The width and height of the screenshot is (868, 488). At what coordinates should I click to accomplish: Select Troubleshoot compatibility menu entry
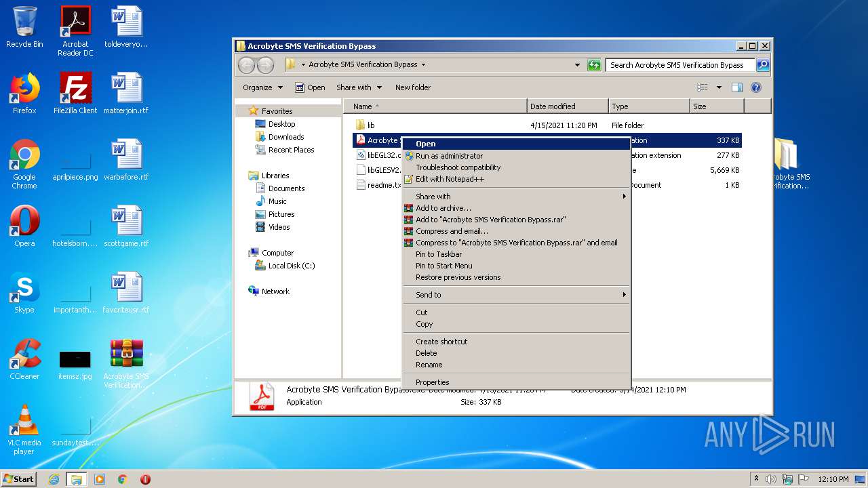[516, 167]
